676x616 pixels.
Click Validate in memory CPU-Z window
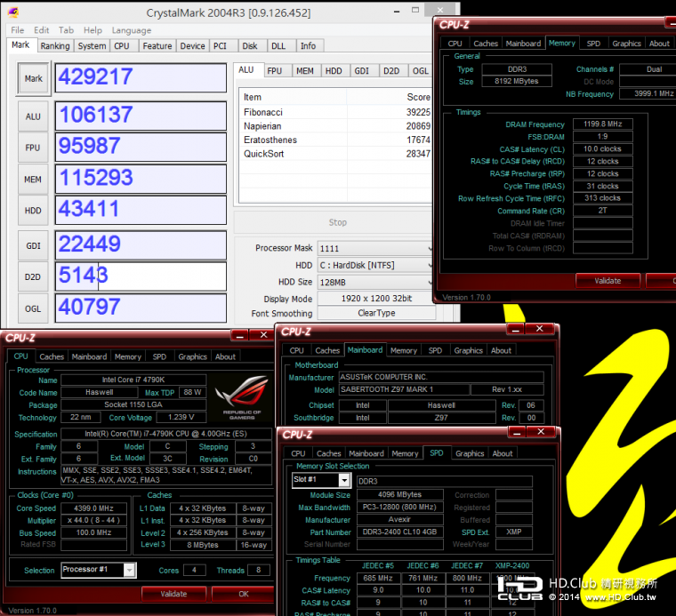608,281
